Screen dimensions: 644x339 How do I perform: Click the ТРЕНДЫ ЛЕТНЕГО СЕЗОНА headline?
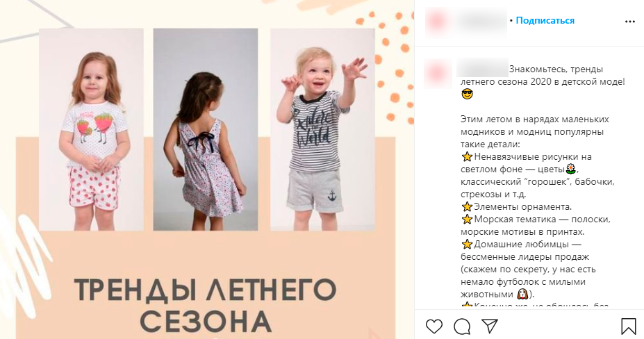(x=206, y=305)
